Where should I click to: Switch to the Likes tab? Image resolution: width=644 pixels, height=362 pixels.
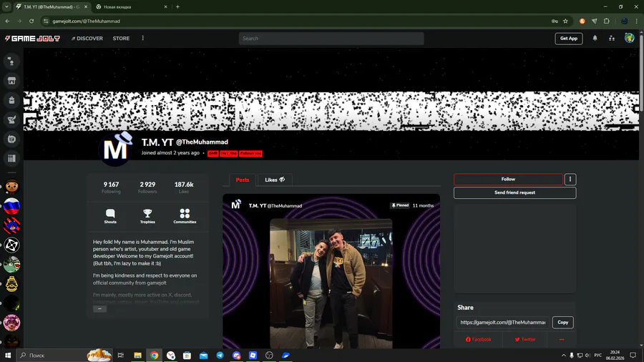click(275, 180)
